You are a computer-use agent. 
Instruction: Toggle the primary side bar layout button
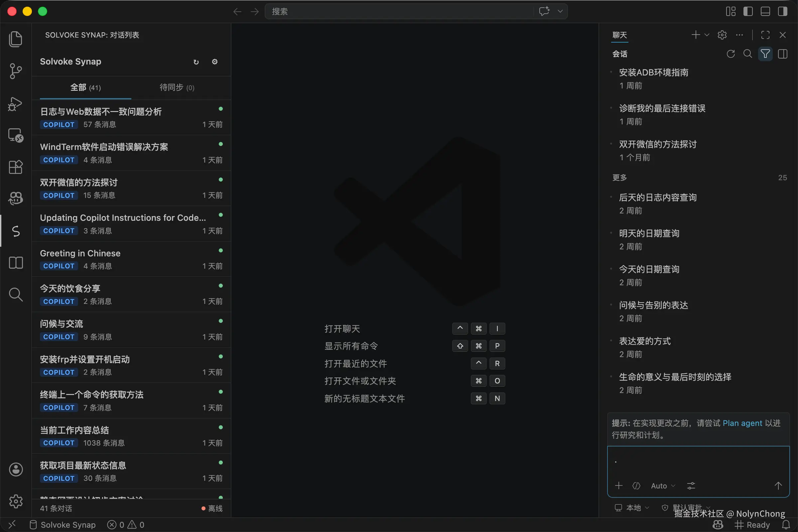coord(748,12)
